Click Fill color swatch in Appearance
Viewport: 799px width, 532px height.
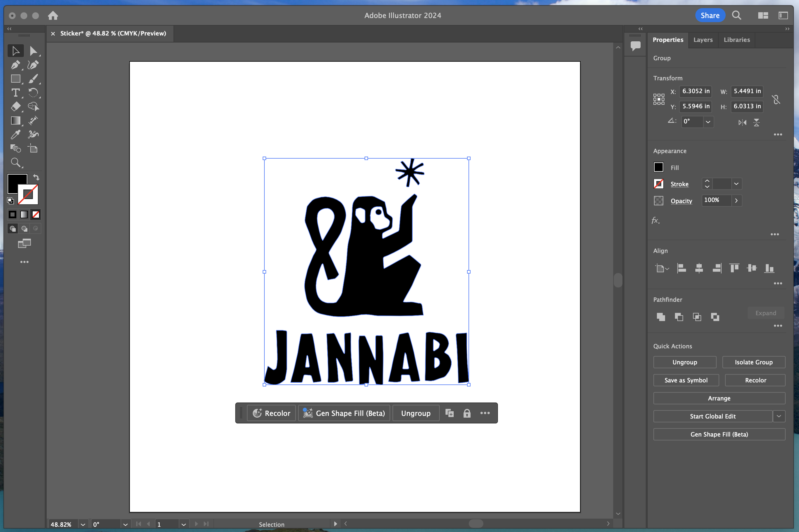(658, 167)
